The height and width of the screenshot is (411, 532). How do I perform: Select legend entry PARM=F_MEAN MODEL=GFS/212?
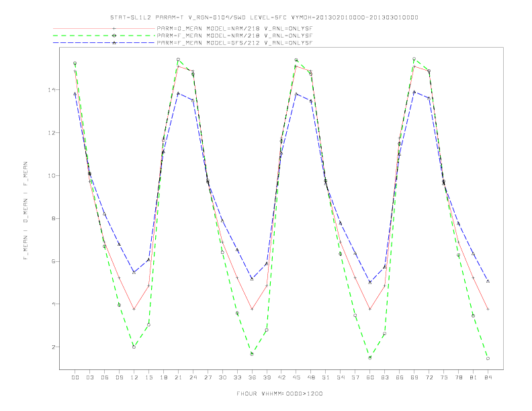pyautogui.click(x=234, y=43)
